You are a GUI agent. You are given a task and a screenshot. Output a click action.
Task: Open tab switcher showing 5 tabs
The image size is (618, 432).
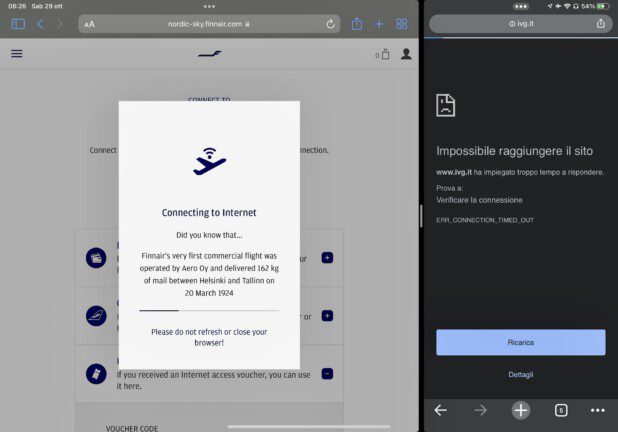tap(561, 410)
